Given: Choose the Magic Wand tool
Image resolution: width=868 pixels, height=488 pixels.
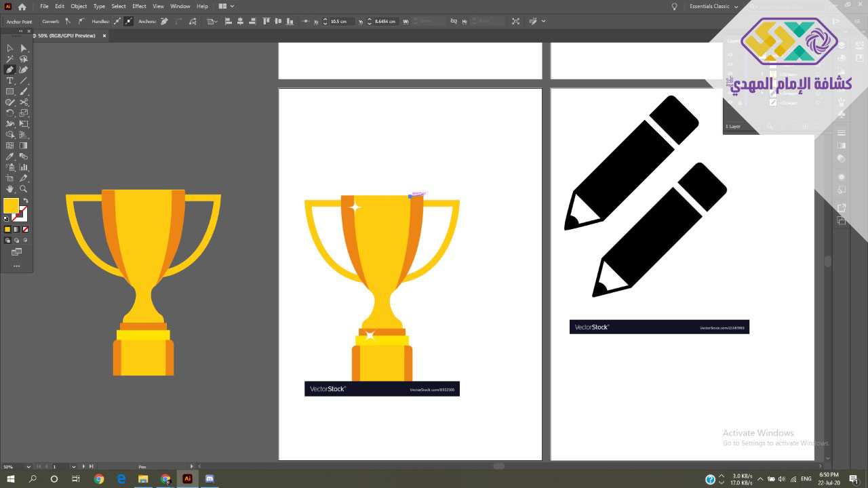Looking at the screenshot, I should pyautogui.click(x=9, y=59).
